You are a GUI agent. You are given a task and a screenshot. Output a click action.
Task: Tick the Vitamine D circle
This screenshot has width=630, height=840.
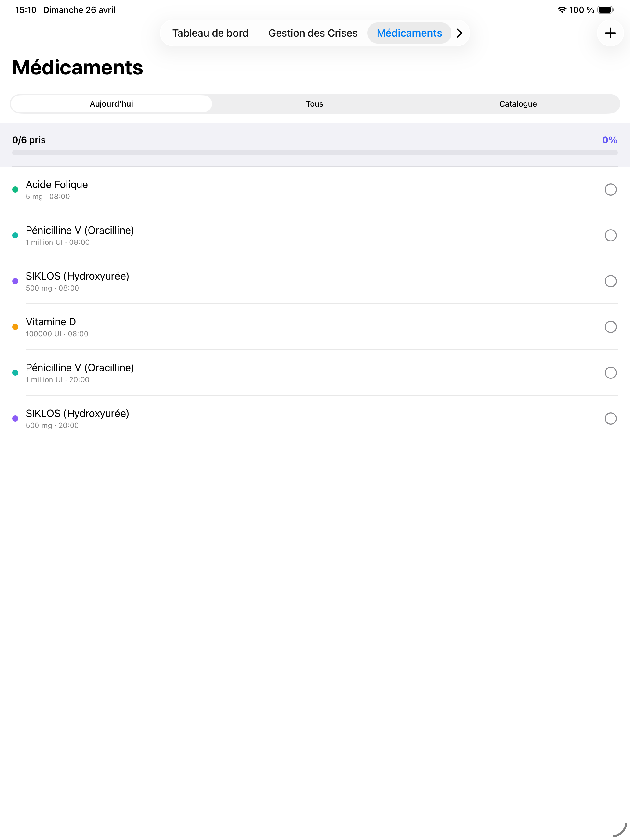(610, 327)
